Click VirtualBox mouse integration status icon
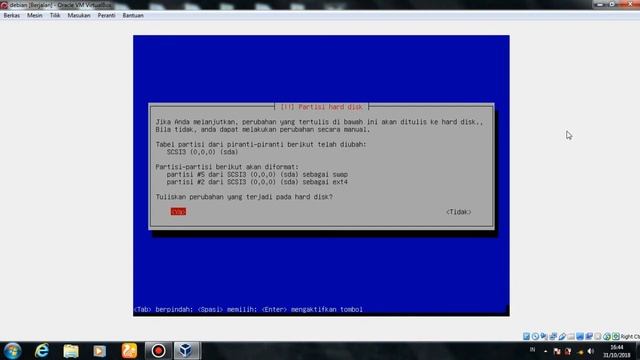 pos(607,336)
